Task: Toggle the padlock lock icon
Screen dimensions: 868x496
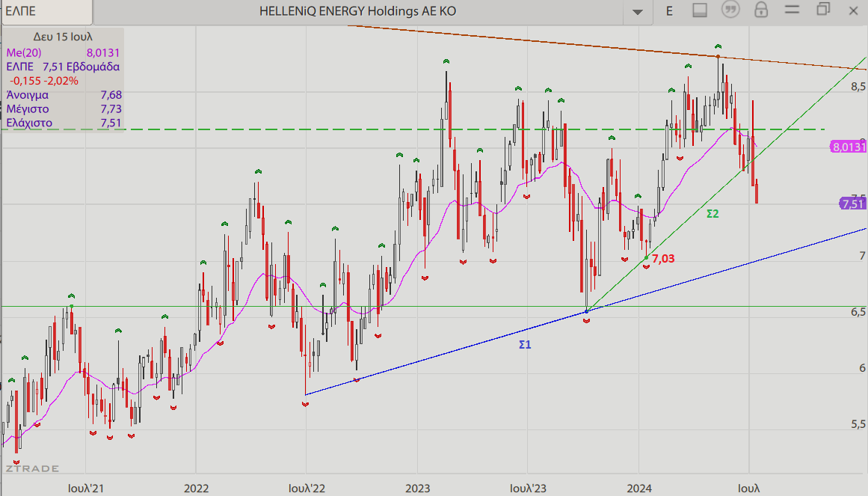Action: [x=761, y=10]
